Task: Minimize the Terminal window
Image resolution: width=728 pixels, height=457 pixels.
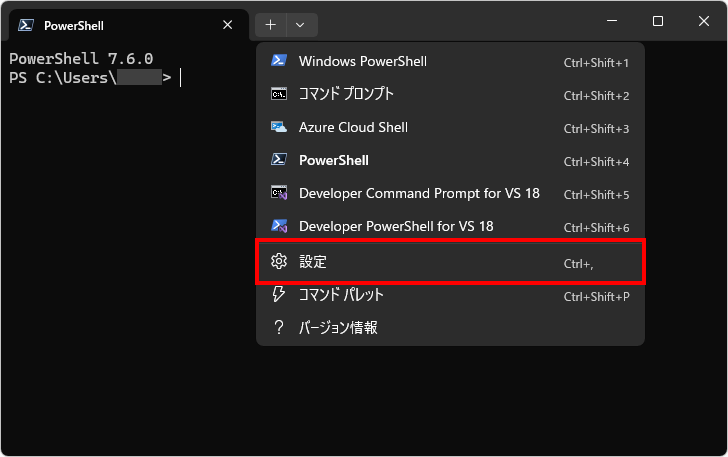Action: (x=612, y=21)
